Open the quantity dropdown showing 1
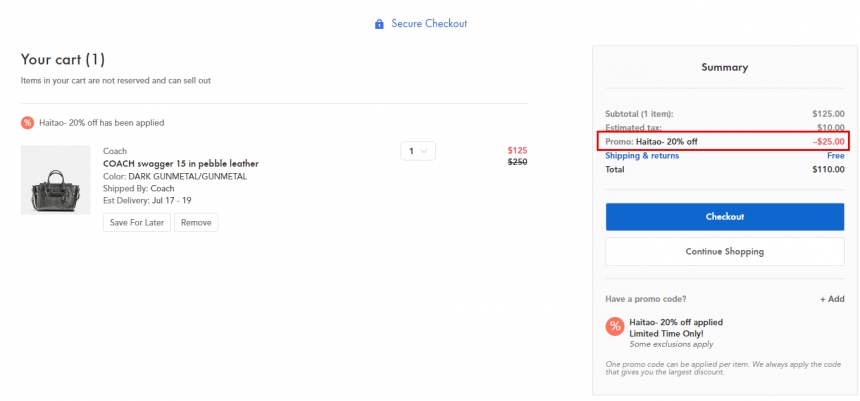The height and width of the screenshot is (401, 860). (418, 151)
